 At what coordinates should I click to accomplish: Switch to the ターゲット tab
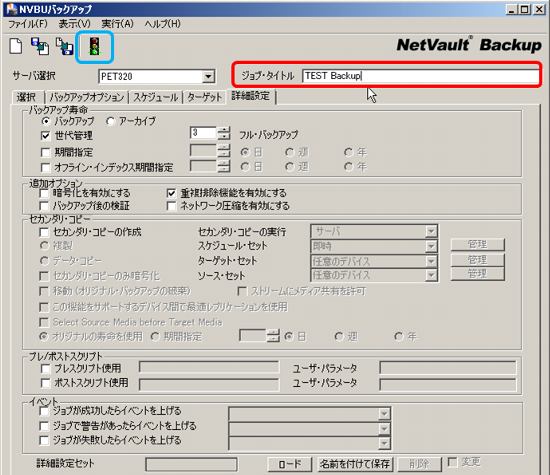pos(204,97)
